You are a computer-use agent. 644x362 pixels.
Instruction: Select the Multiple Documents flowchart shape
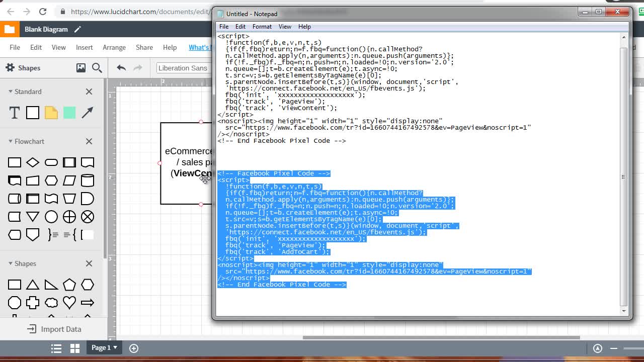click(15, 180)
